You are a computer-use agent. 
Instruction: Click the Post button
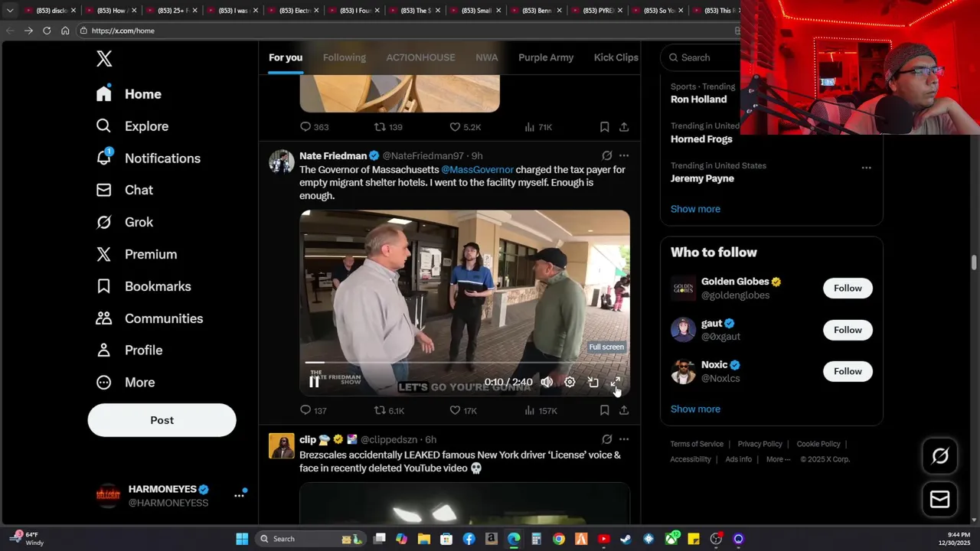pos(162,420)
